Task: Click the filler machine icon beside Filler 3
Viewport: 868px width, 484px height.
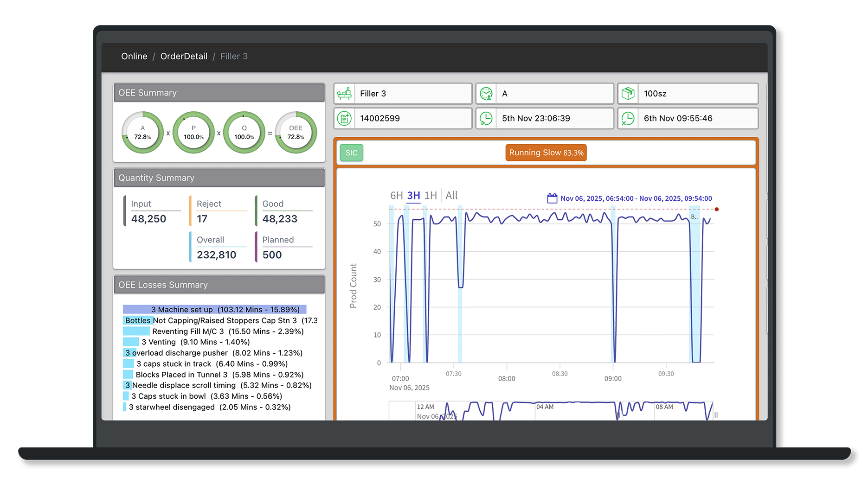Action: click(x=344, y=94)
